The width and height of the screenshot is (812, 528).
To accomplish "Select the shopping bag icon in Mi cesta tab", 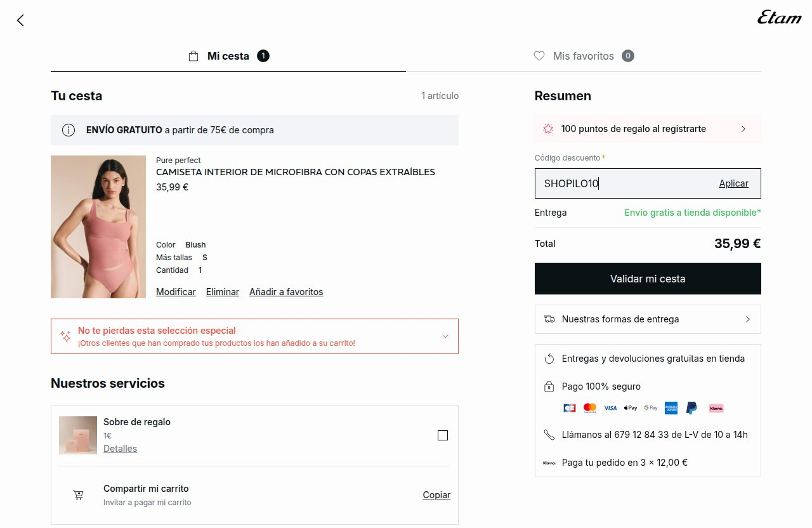I will (x=193, y=56).
